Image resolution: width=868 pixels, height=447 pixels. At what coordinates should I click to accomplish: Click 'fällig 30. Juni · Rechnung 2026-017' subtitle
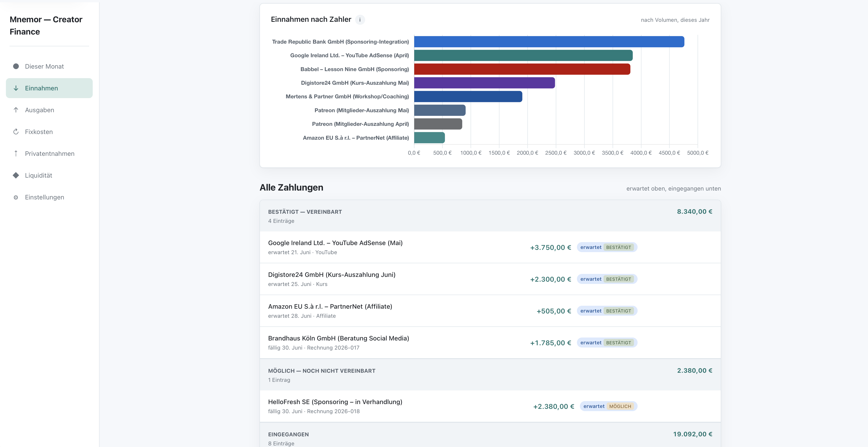click(x=314, y=348)
